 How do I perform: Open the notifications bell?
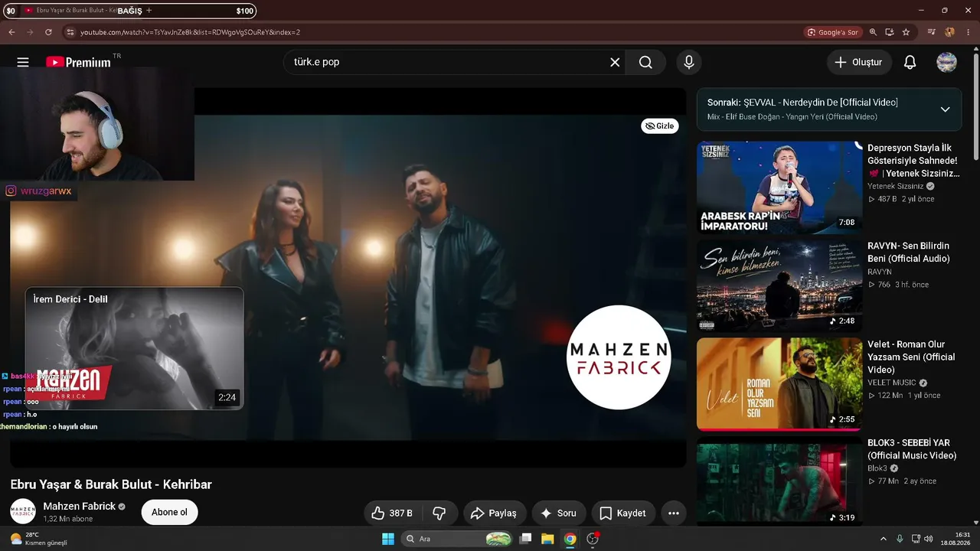coord(910,62)
